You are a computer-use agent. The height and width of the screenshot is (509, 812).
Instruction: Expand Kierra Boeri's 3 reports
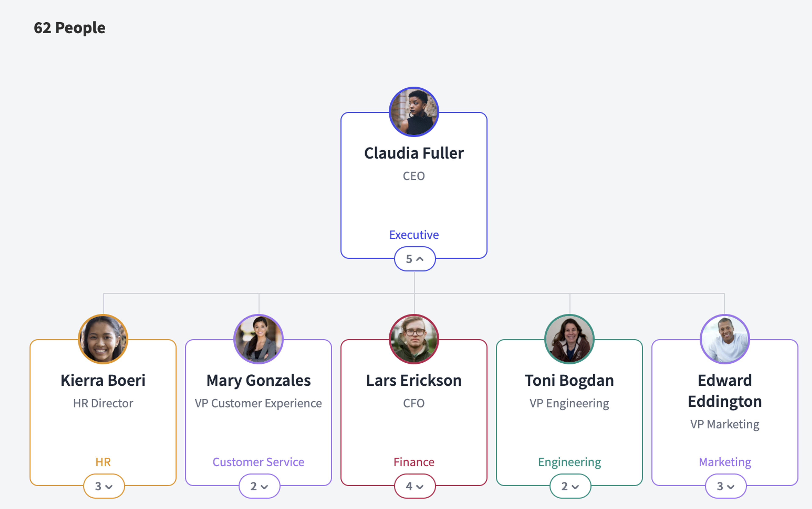coord(104,486)
